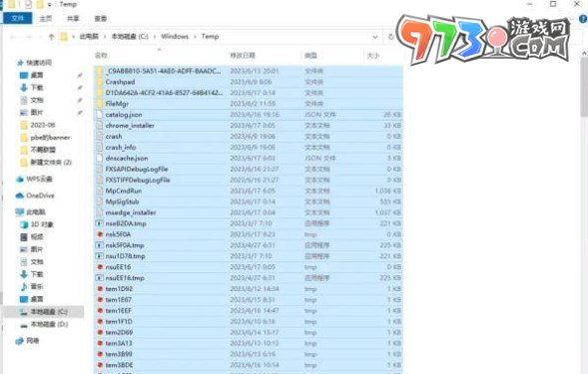
Task: Select the Crashpad folder icon
Action: coord(100,82)
